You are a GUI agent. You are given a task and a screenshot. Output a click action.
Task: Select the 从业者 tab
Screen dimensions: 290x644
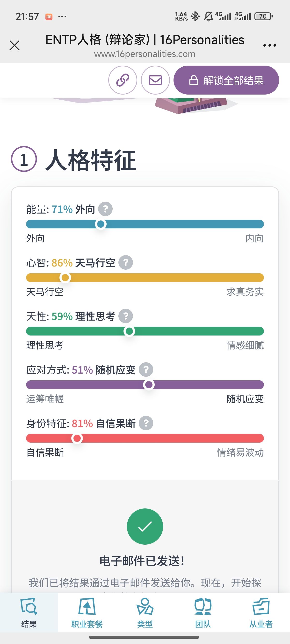click(261, 612)
